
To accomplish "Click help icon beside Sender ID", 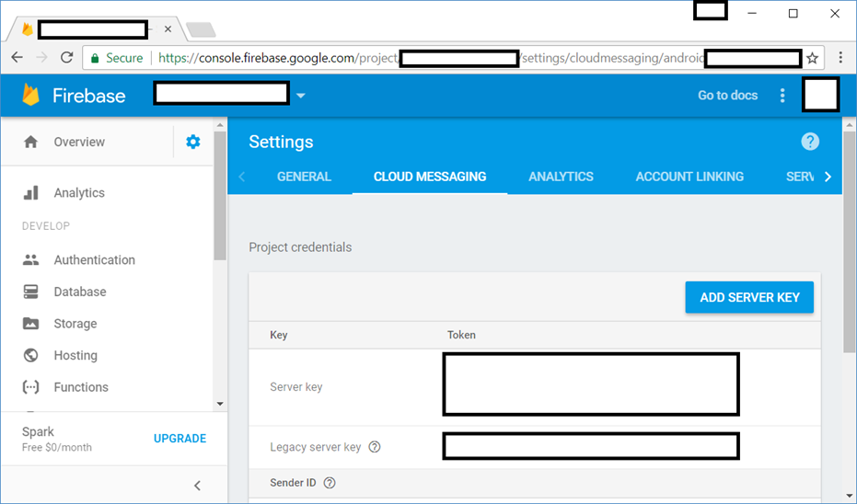I will click(x=330, y=483).
